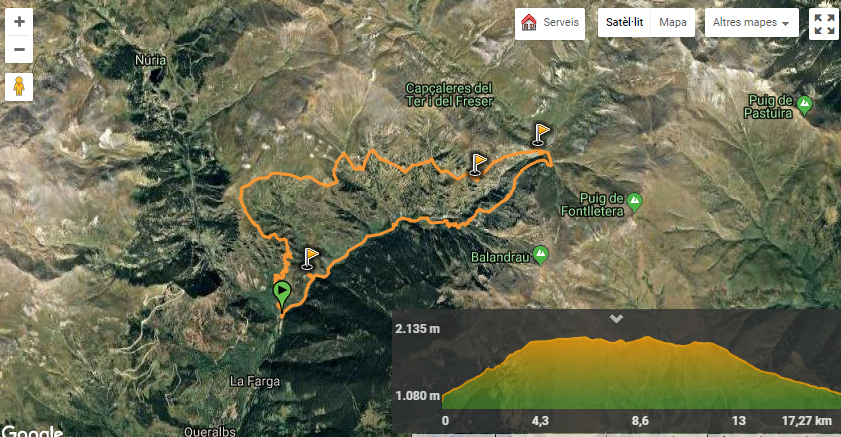The image size is (841, 437).
Task: Click the Google logo link
Action: 32,431
